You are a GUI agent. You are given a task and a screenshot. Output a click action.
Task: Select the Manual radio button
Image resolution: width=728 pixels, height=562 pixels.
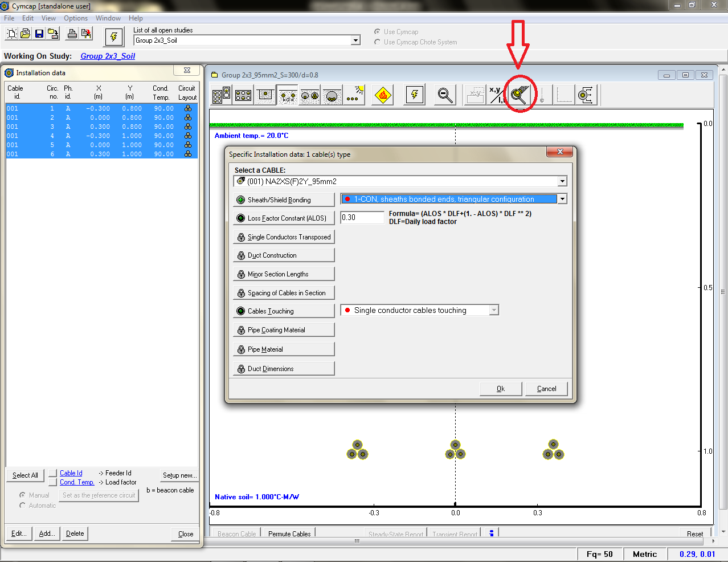click(x=23, y=495)
